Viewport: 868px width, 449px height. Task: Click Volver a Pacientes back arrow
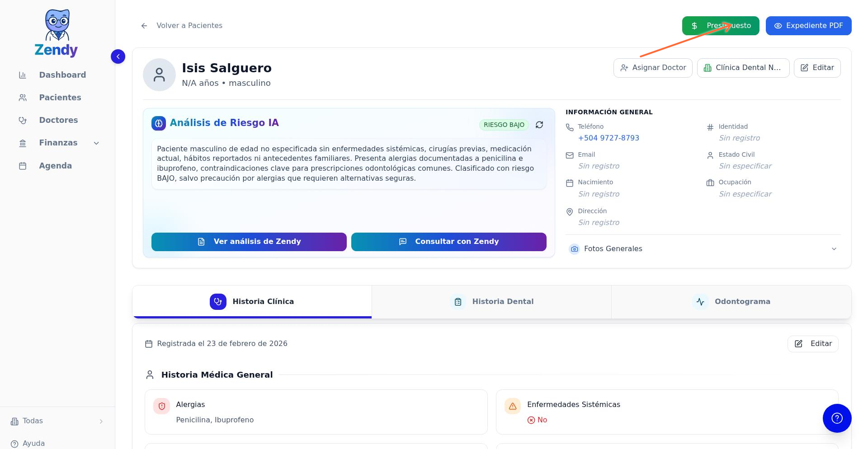[144, 26]
